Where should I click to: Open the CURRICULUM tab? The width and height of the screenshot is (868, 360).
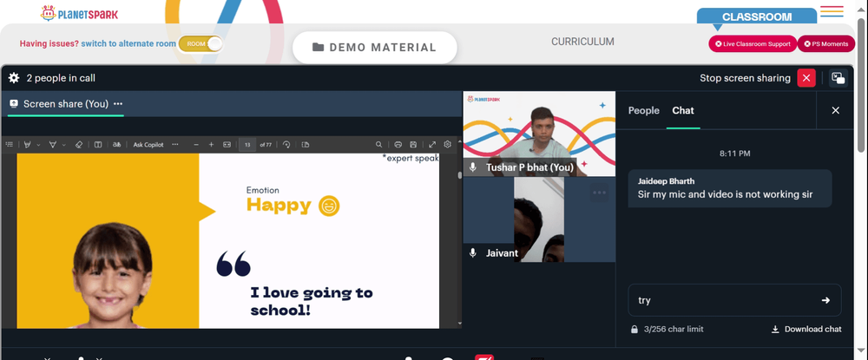coord(582,42)
